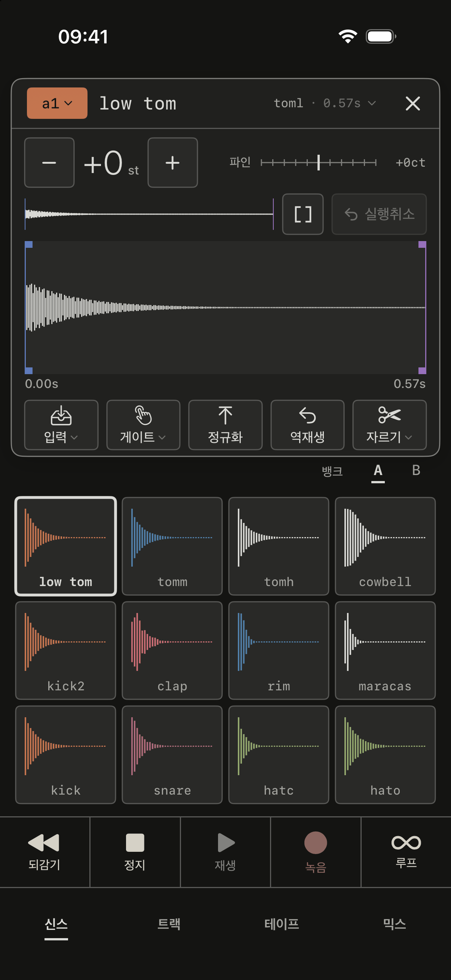Click the overview waveform strip

pos(149,214)
